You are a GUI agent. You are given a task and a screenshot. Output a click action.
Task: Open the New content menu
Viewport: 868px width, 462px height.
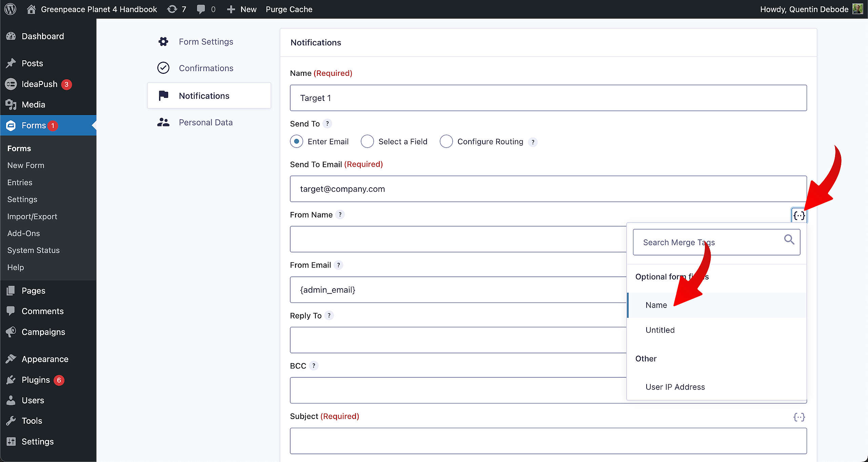pos(241,9)
